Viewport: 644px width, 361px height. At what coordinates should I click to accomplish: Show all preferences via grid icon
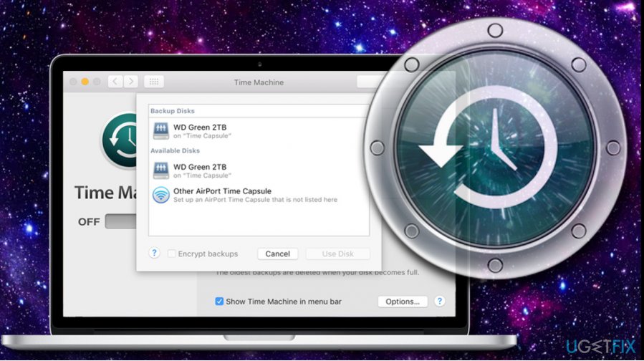[x=154, y=82]
